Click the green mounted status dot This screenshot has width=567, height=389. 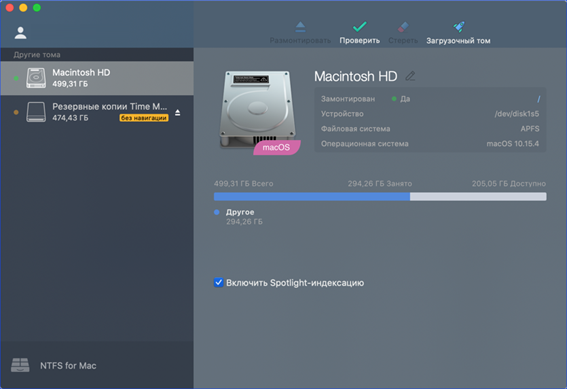(x=394, y=99)
